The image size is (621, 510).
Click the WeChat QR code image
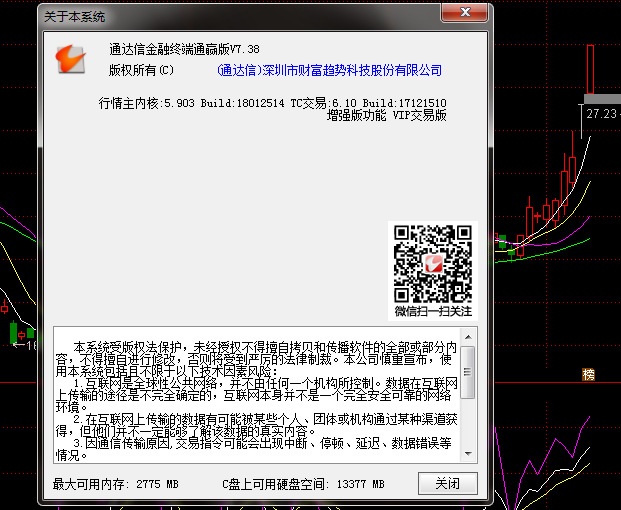tap(432, 263)
